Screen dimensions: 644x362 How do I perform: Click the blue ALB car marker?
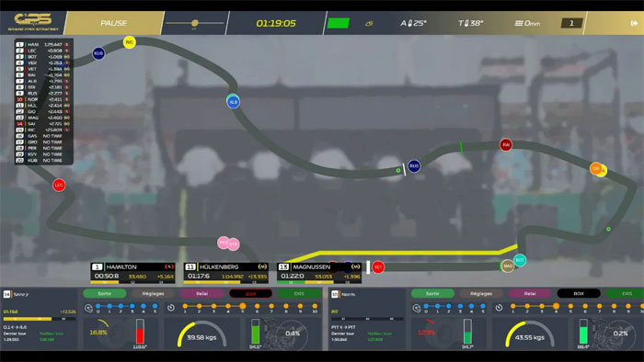pos(234,102)
